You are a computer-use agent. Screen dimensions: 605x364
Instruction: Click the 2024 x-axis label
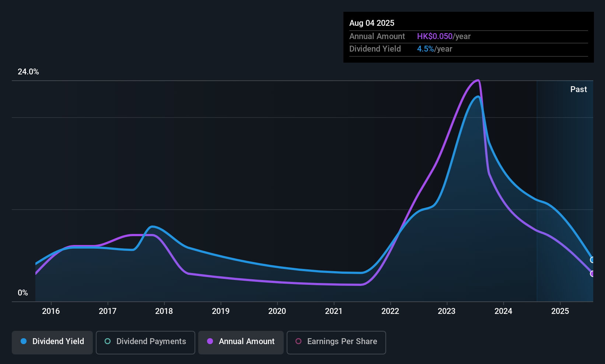coord(503,311)
